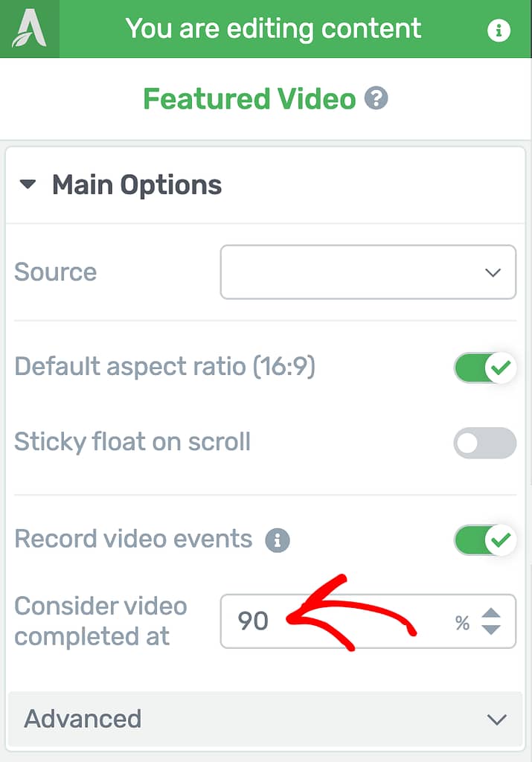Viewport: 532px width, 762px height.
Task: Click the Featured Video heading
Action: (x=250, y=99)
